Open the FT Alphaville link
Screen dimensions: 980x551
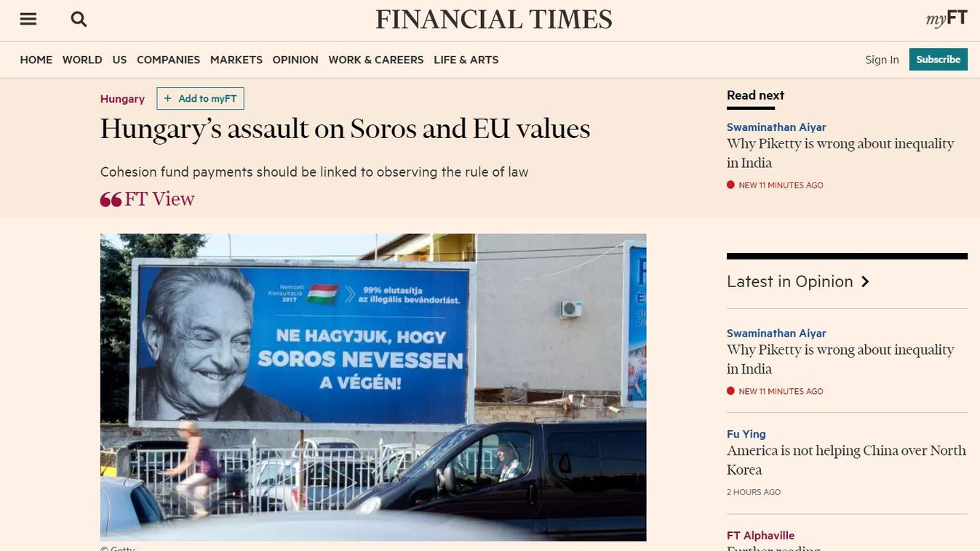[x=760, y=536]
